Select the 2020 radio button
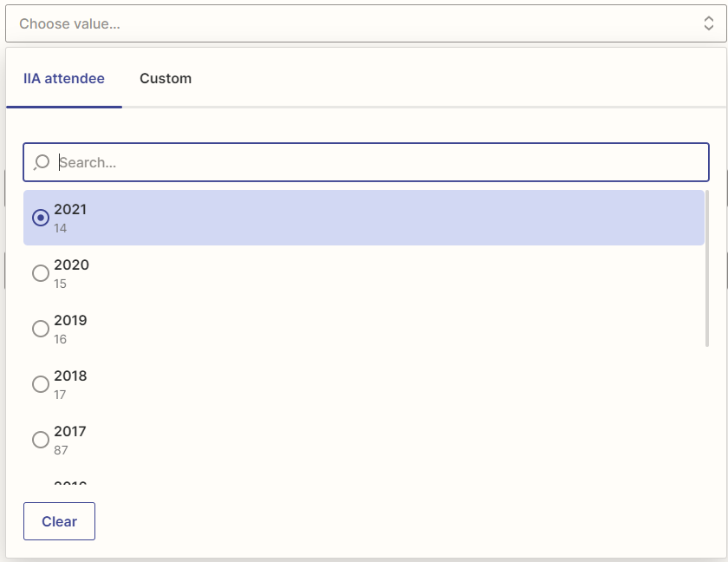The width and height of the screenshot is (728, 562). 41,273
